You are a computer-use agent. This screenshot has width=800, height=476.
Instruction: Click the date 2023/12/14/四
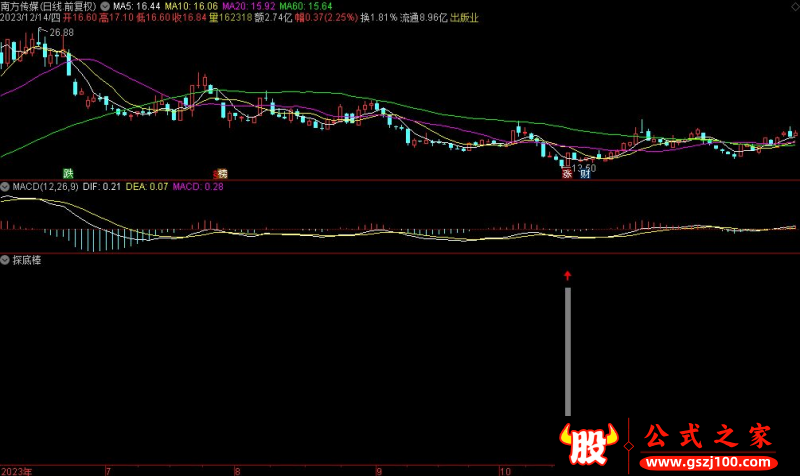pyautogui.click(x=30, y=18)
